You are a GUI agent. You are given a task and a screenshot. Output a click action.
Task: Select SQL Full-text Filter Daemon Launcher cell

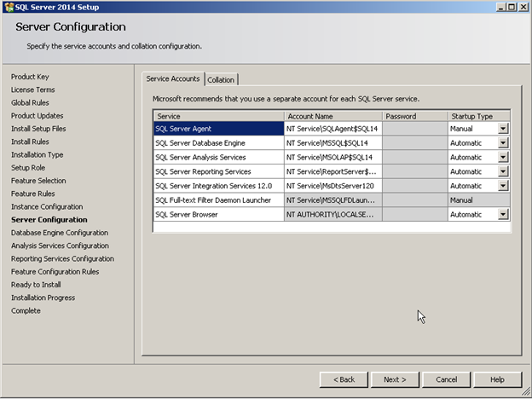point(219,199)
